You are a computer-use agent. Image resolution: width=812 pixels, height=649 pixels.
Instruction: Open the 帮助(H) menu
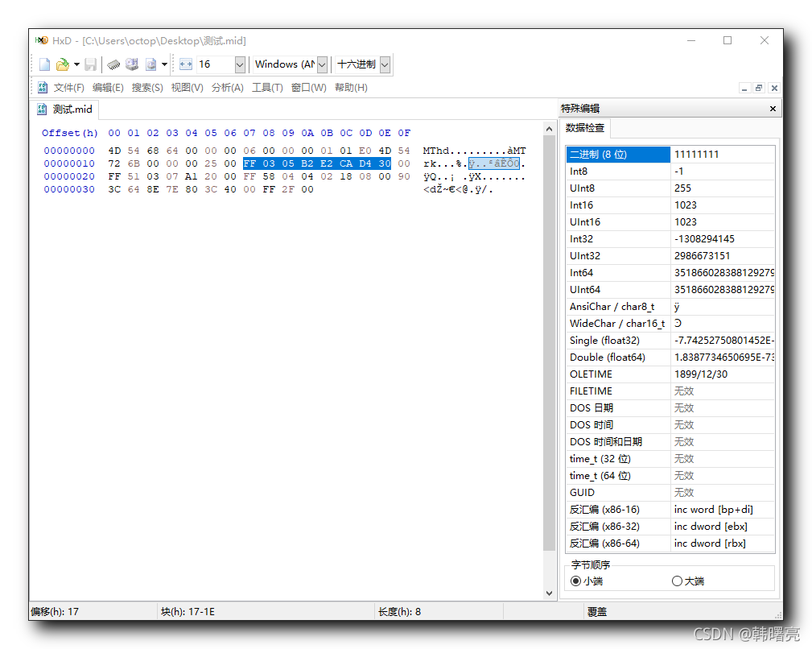351,88
